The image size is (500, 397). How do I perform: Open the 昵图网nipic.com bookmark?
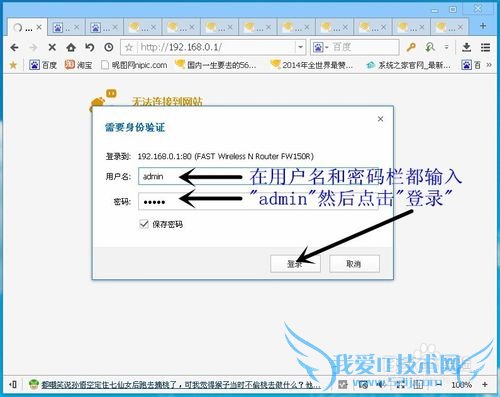pos(134,65)
